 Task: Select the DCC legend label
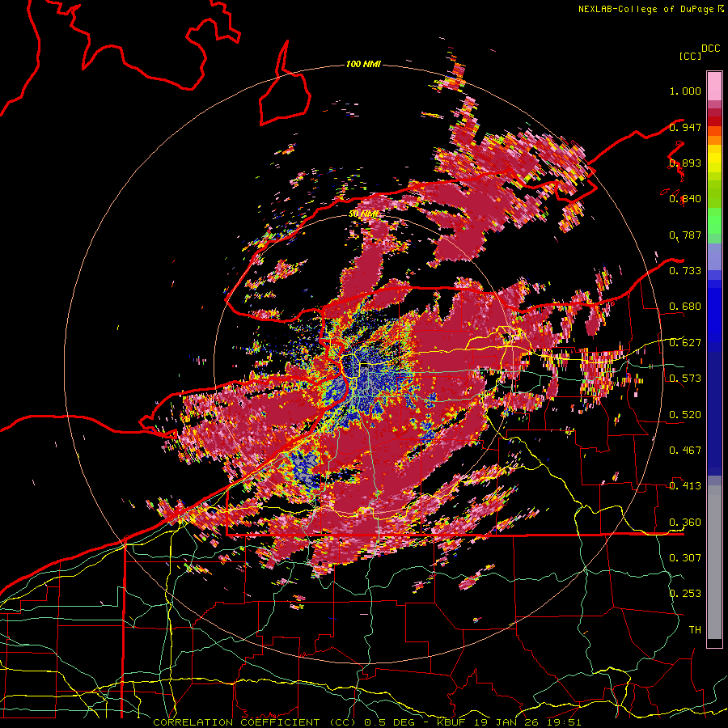(710, 49)
